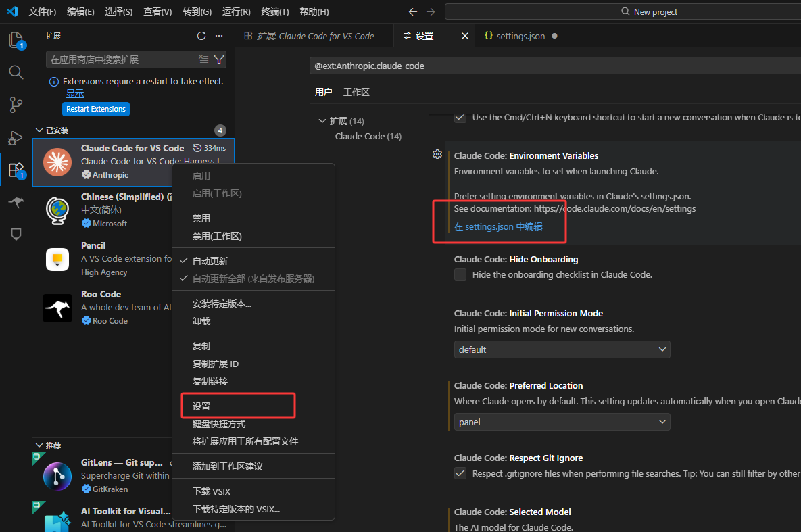The width and height of the screenshot is (801, 532).
Task: Select the 工作区 settings scope tab
Action: (x=356, y=92)
